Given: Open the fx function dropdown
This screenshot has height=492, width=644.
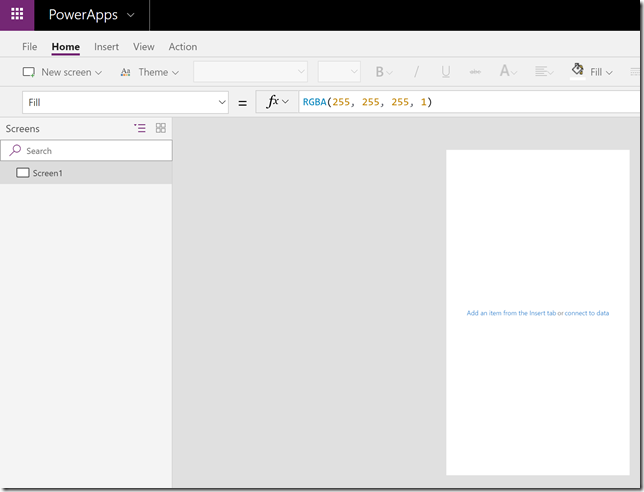Looking at the screenshot, I should [x=277, y=101].
